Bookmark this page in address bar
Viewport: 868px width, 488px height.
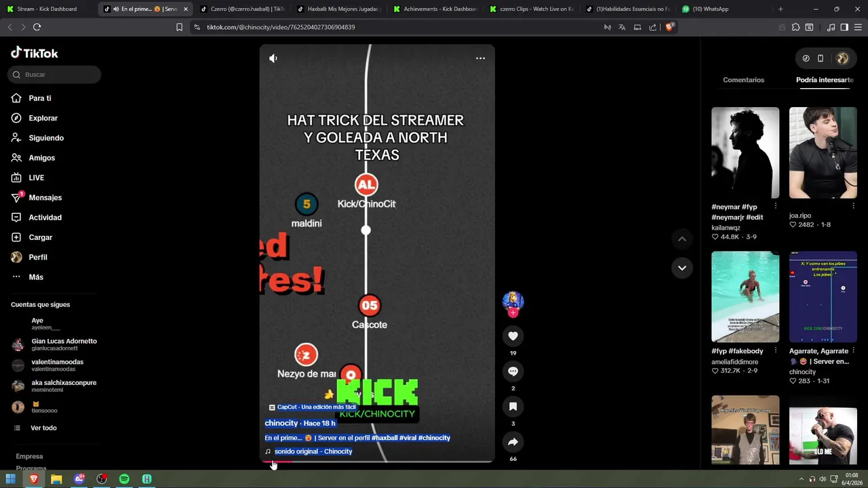pos(179,27)
